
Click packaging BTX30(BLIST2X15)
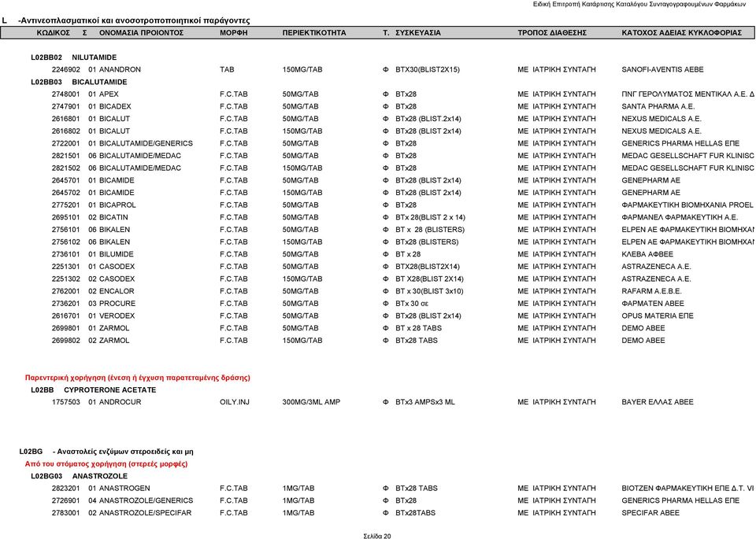pyautogui.click(x=428, y=69)
